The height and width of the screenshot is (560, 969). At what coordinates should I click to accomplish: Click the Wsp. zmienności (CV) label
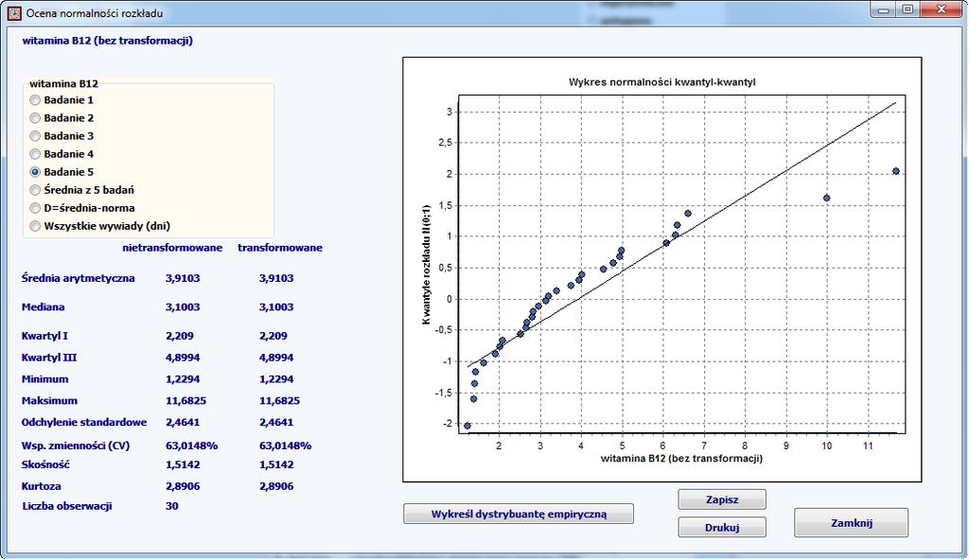pos(76,446)
